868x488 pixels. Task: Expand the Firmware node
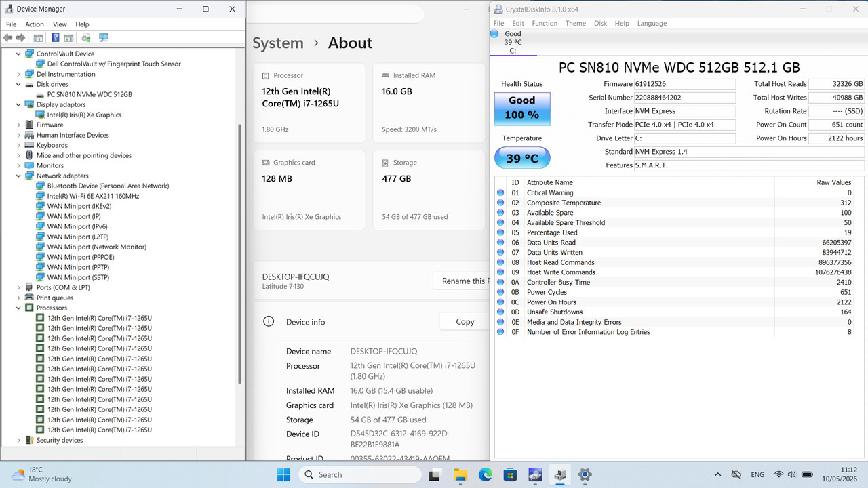(18, 125)
